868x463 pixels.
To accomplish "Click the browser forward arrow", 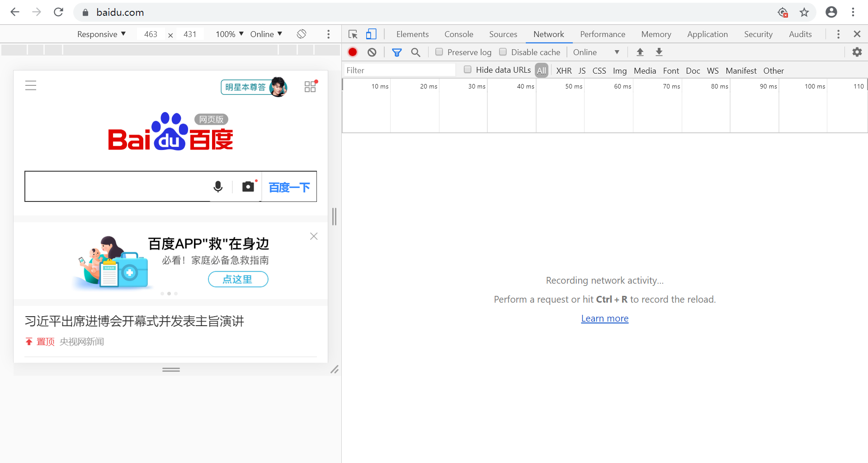I will point(37,12).
